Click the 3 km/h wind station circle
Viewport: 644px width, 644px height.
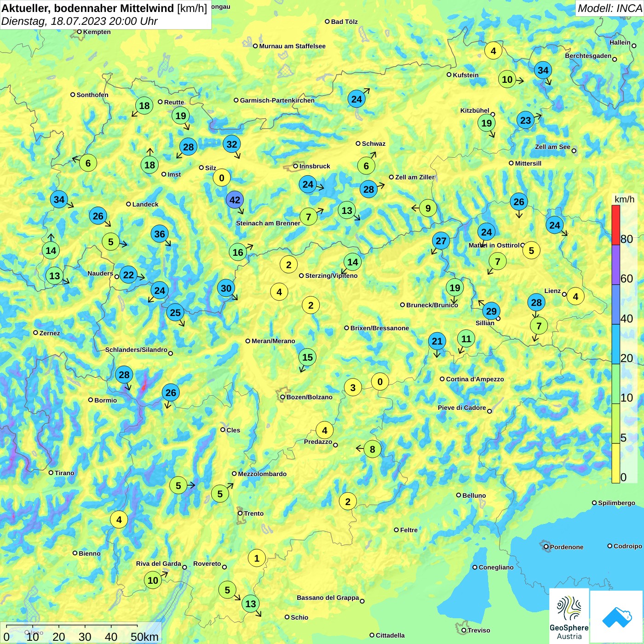pos(353,387)
